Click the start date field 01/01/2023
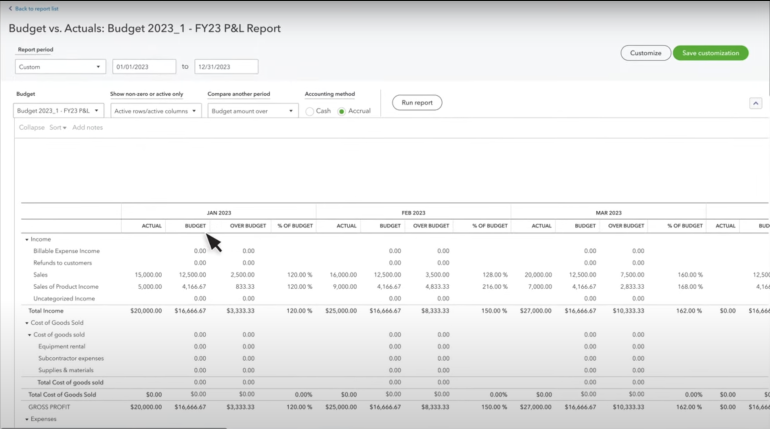This screenshot has width=770, height=429. [x=144, y=67]
